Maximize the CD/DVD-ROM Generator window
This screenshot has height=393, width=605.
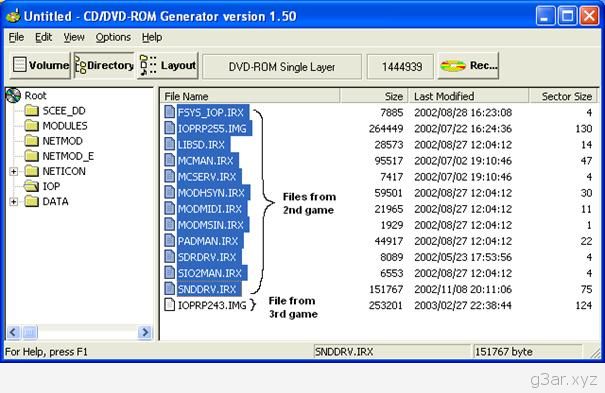[x=567, y=16]
